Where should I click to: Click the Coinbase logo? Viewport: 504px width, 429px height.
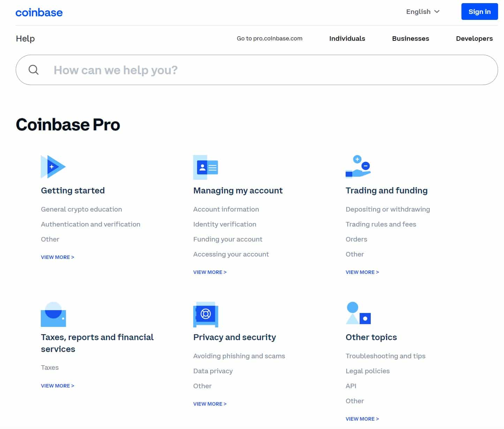click(x=39, y=12)
